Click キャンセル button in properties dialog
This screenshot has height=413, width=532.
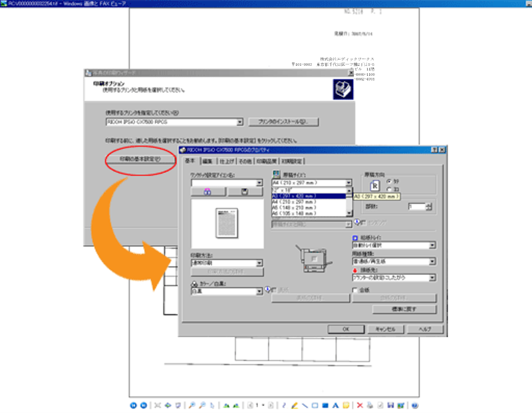[386, 329]
